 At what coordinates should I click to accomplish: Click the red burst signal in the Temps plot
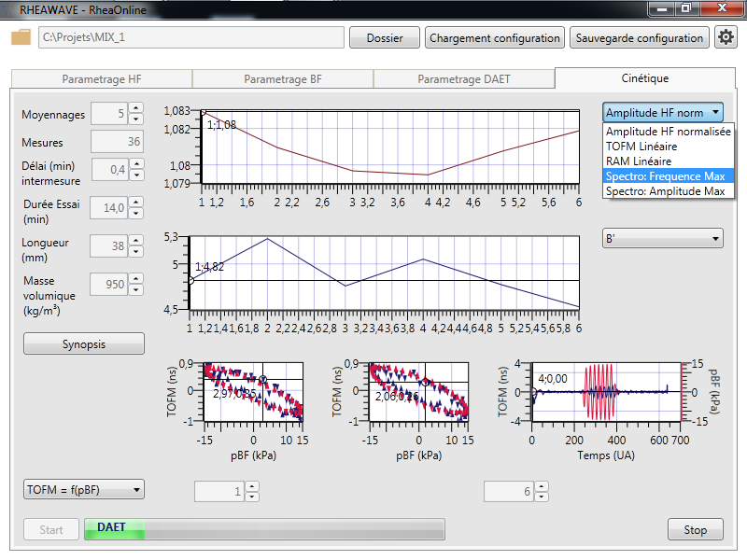(x=599, y=392)
